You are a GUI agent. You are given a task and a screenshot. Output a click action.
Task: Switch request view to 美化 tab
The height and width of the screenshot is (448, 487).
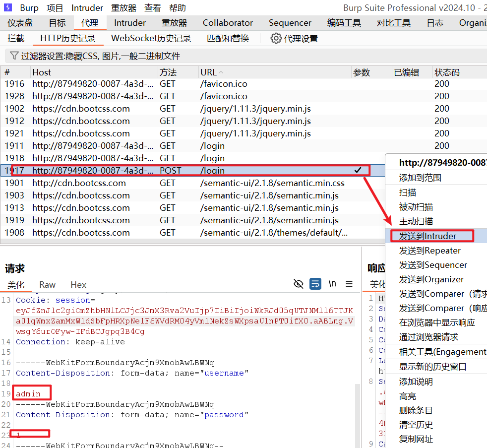click(16, 285)
